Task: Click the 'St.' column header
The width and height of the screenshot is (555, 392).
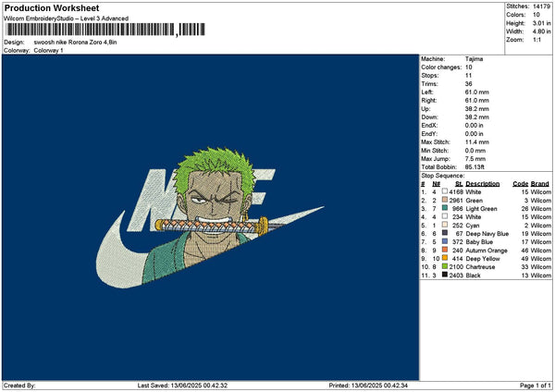Action: click(x=459, y=184)
